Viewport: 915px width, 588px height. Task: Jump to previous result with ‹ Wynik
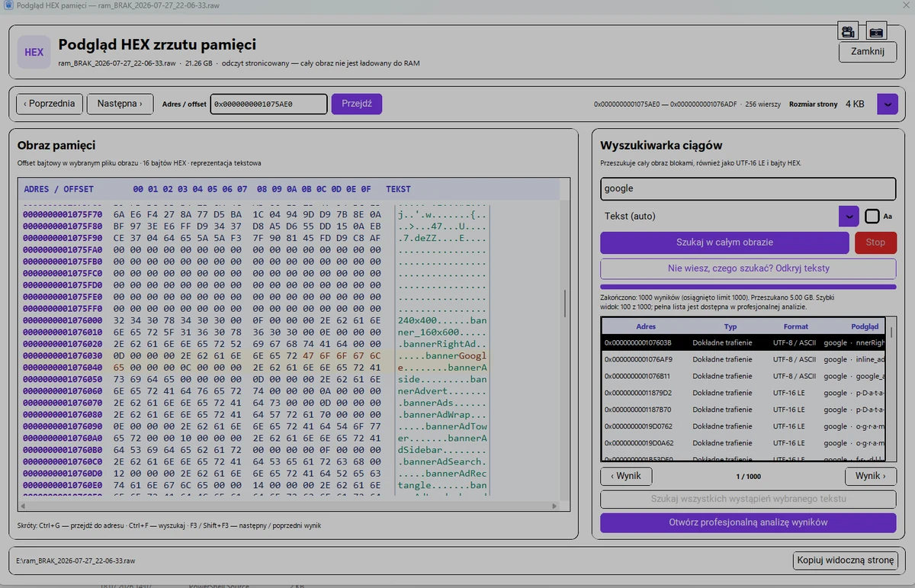click(626, 476)
